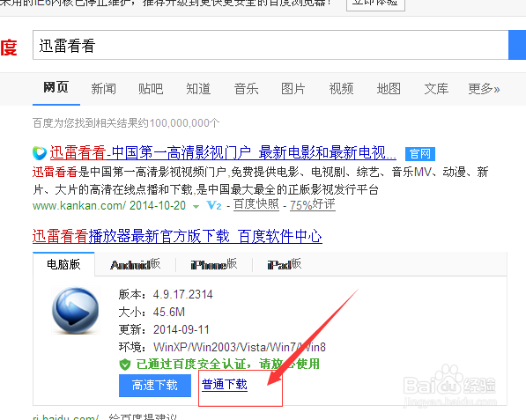Switch to the iPhone版 tab
The height and width of the screenshot is (420, 526).
(x=214, y=264)
